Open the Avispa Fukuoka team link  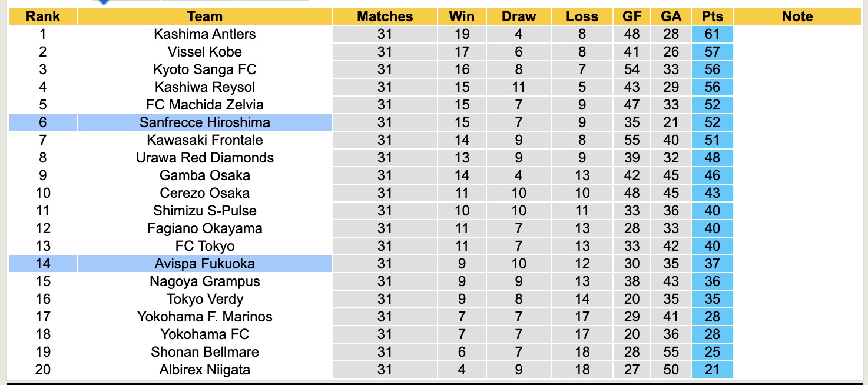coord(204,264)
